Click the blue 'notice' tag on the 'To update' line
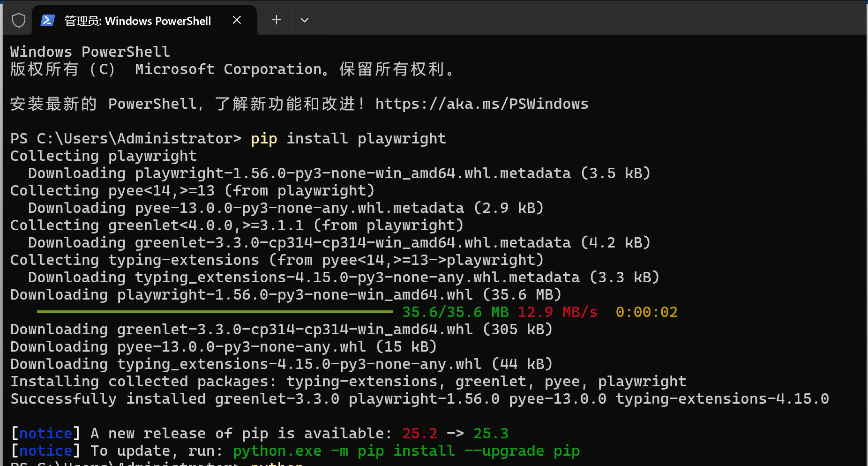 46,451
